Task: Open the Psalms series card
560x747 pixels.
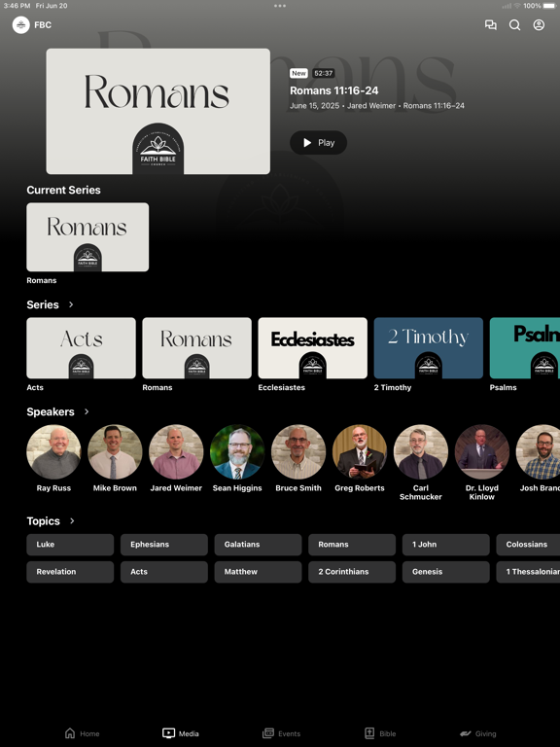Action: coord(525,348)
